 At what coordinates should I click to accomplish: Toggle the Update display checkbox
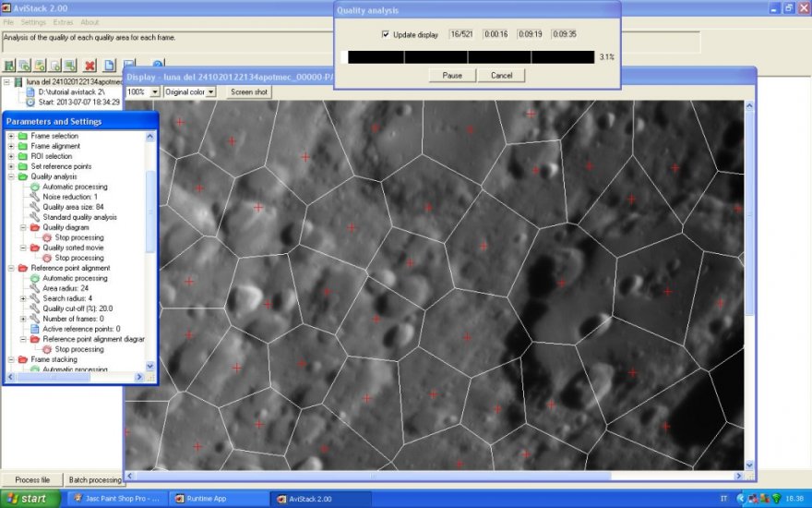click(386, 35)
